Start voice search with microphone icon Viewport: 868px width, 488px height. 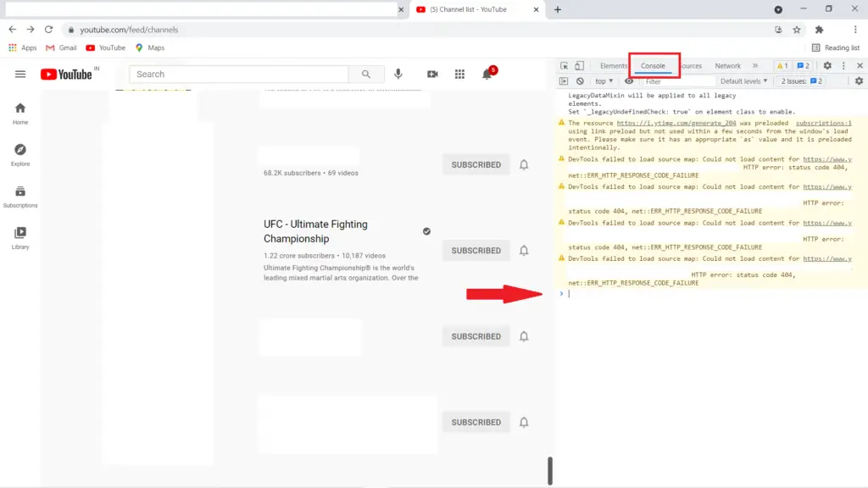(x=398, y=75)
